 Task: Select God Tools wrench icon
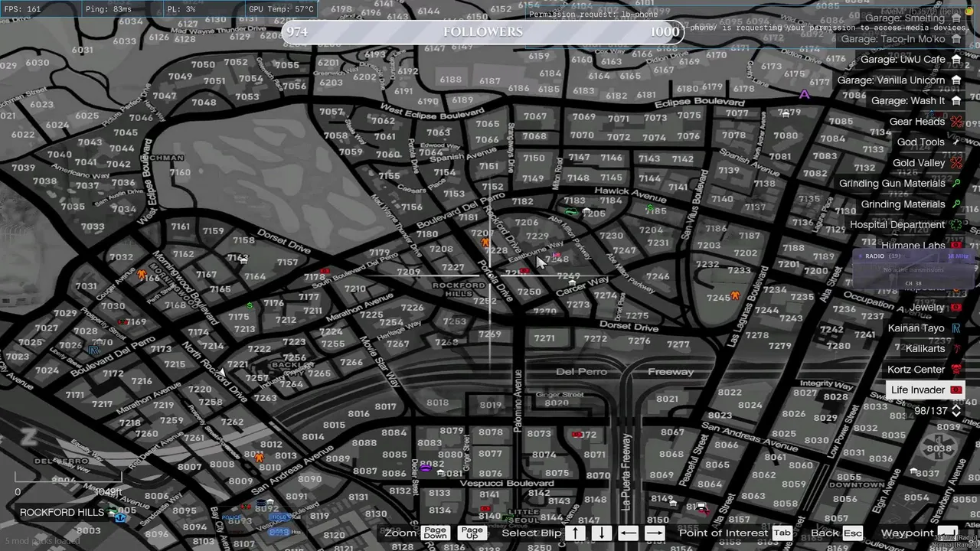coord(956,142)
